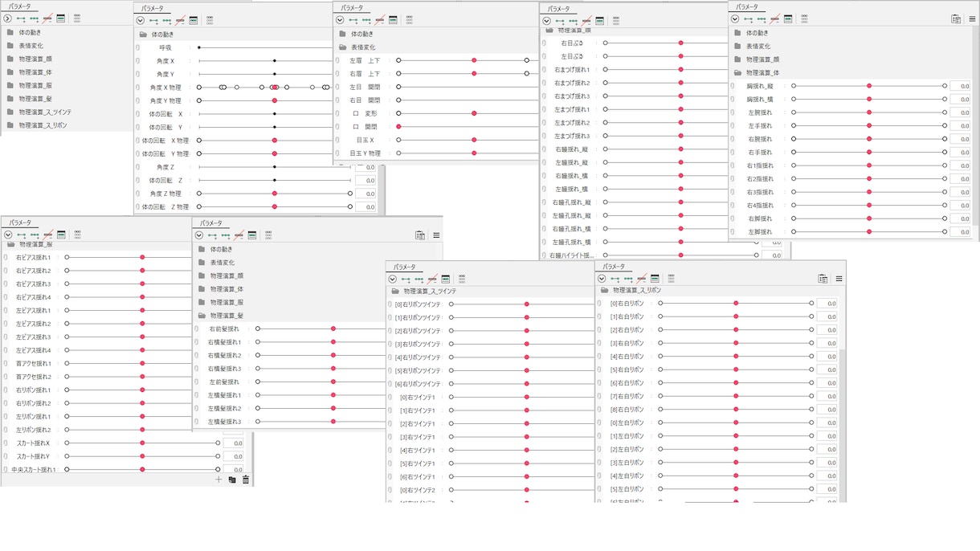Click the trash icon below 中央スカート揺れ1

point(246,480)
